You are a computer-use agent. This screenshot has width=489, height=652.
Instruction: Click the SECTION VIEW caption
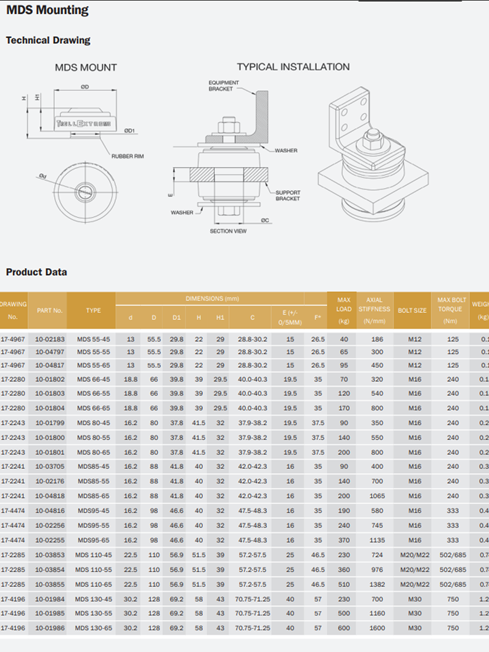228,231
